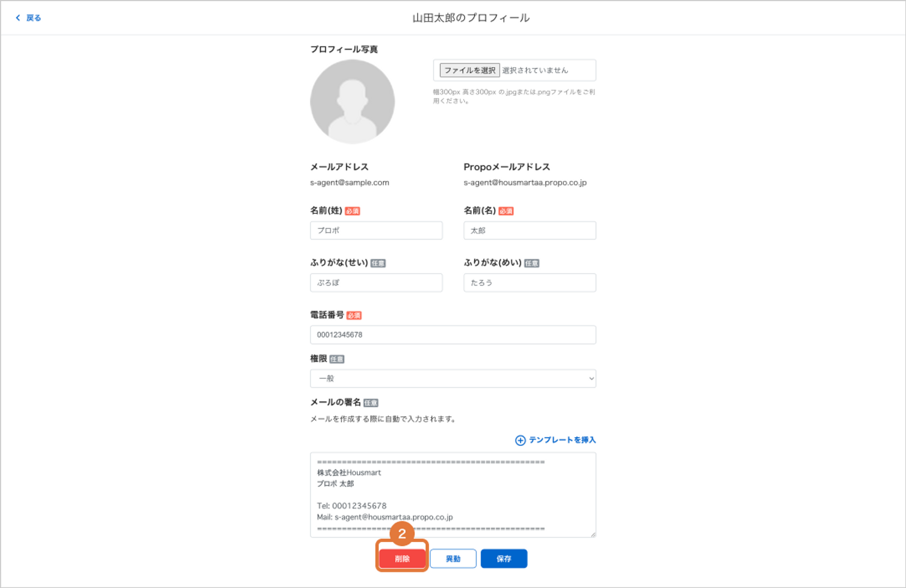Click the 電話番号 input field

tap(453, 335)
